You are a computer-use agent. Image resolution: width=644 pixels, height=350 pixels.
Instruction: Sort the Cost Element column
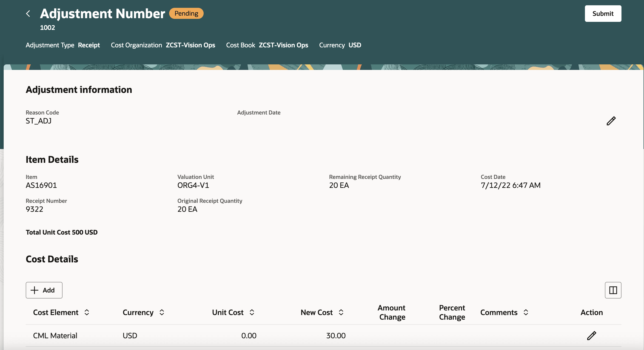click(x=87, y=312)
